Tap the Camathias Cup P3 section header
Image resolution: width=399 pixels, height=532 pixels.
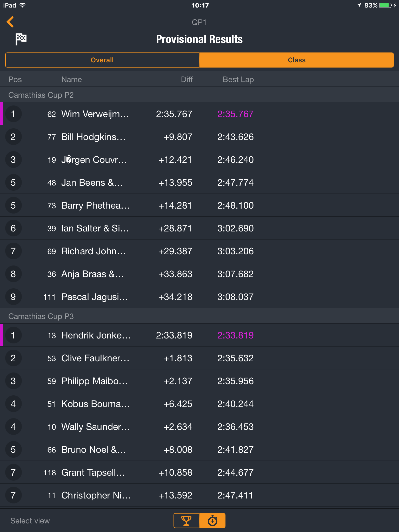pyautogui.click(x=199, y=316)
